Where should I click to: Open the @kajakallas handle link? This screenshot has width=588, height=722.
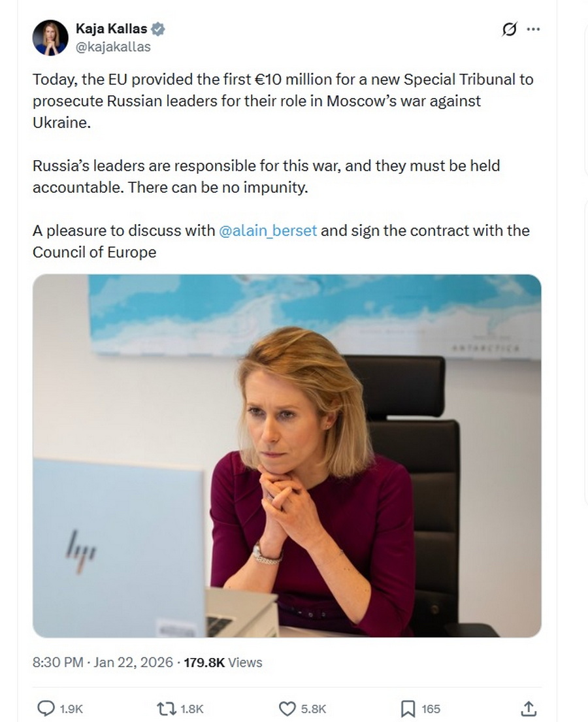coord(113,46)
